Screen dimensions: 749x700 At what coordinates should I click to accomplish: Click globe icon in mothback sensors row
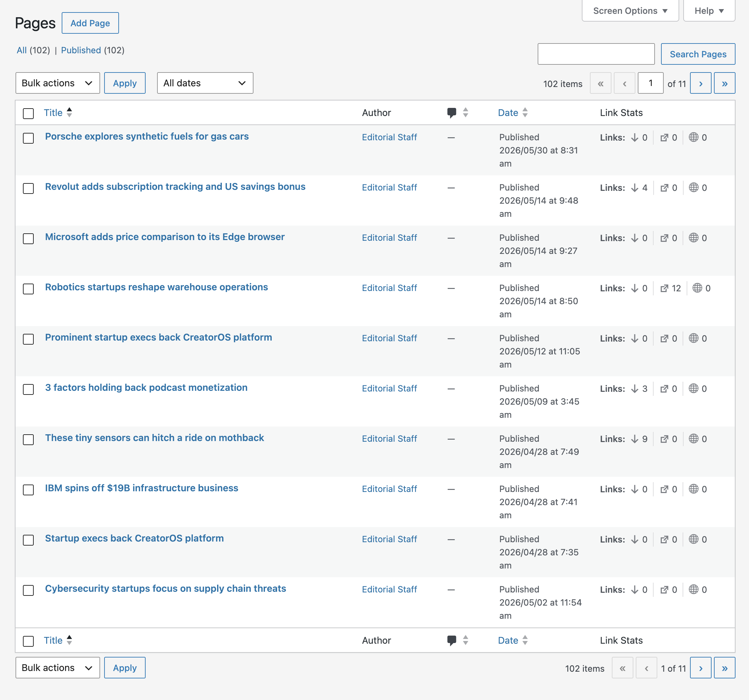point(694,439)
